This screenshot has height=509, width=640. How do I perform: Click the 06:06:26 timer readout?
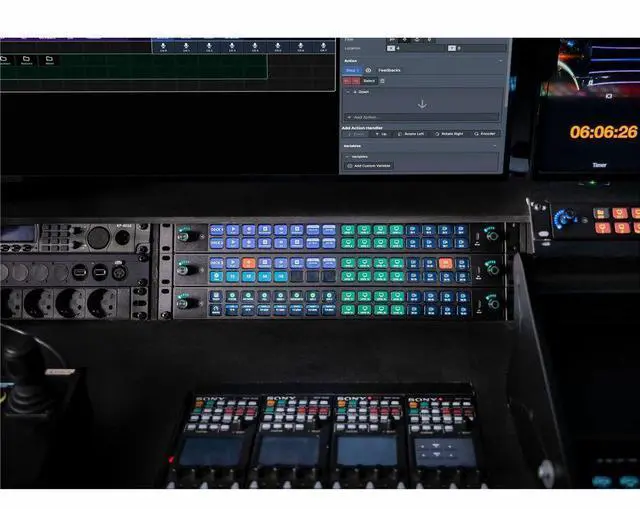[603, 132]
